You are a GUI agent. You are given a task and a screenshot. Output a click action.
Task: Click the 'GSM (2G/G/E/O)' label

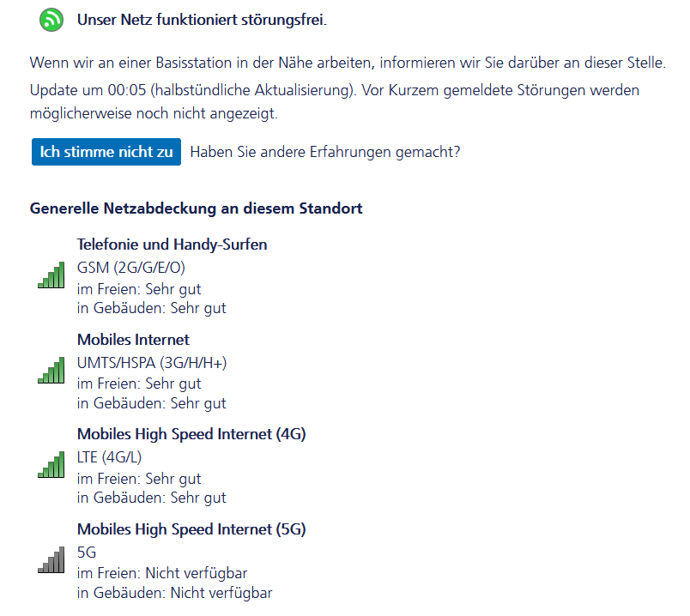[x=131, y=268]
